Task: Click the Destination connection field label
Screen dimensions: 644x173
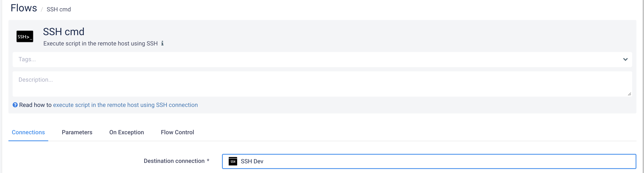Action: coord(174,161)
